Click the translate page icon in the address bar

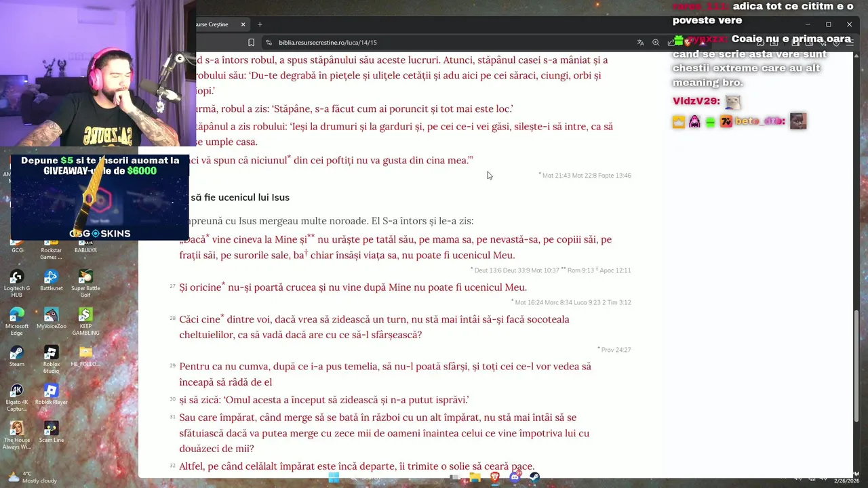click(640, 42)
